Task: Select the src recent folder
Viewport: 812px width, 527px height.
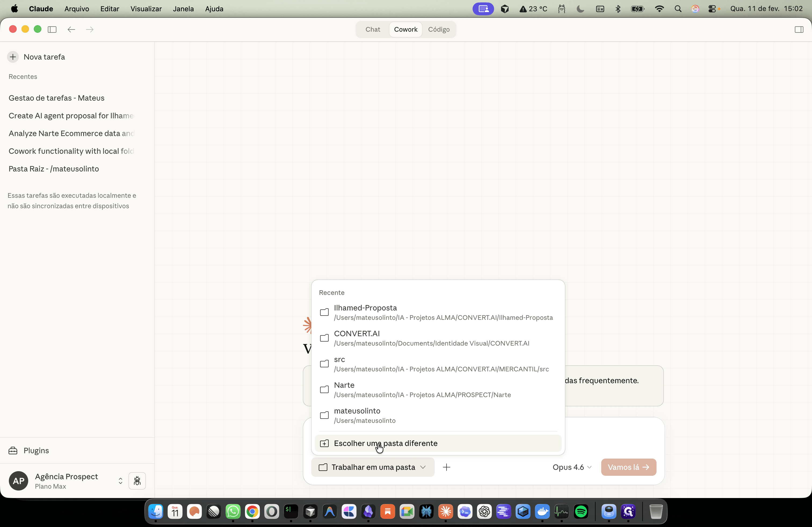Action: pos(438,364)
